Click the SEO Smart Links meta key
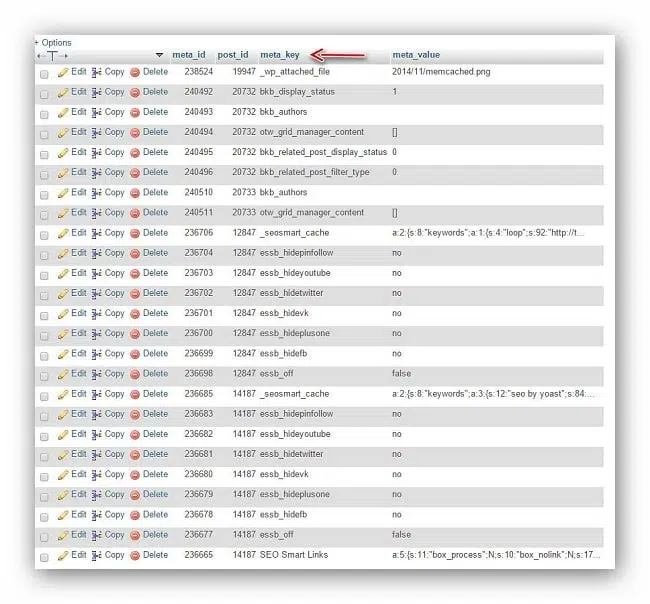Image resolution: width=650 pixels, height=604 pixels. 294,555
